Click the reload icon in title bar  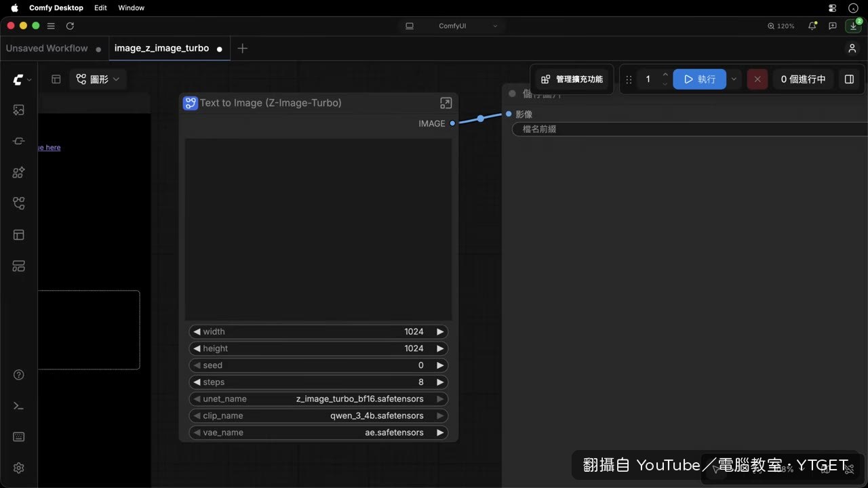pos(70,26)
